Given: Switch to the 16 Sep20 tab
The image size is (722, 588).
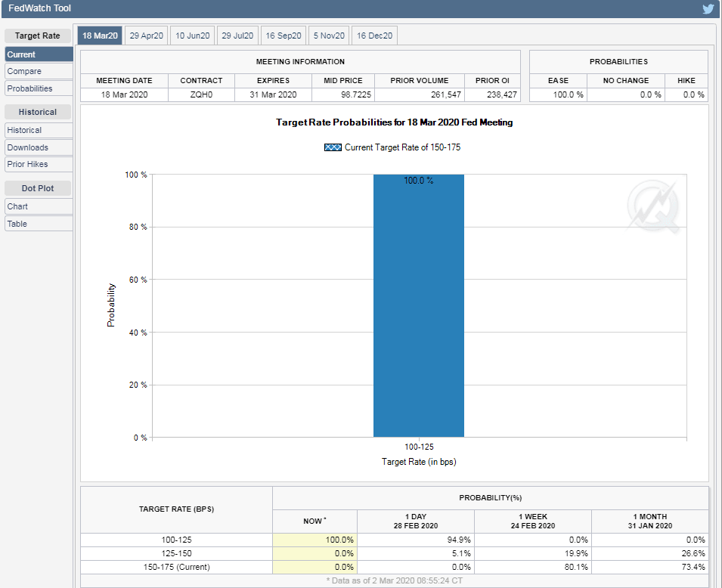Looking at the screenshot, I should tap(284, 36).
